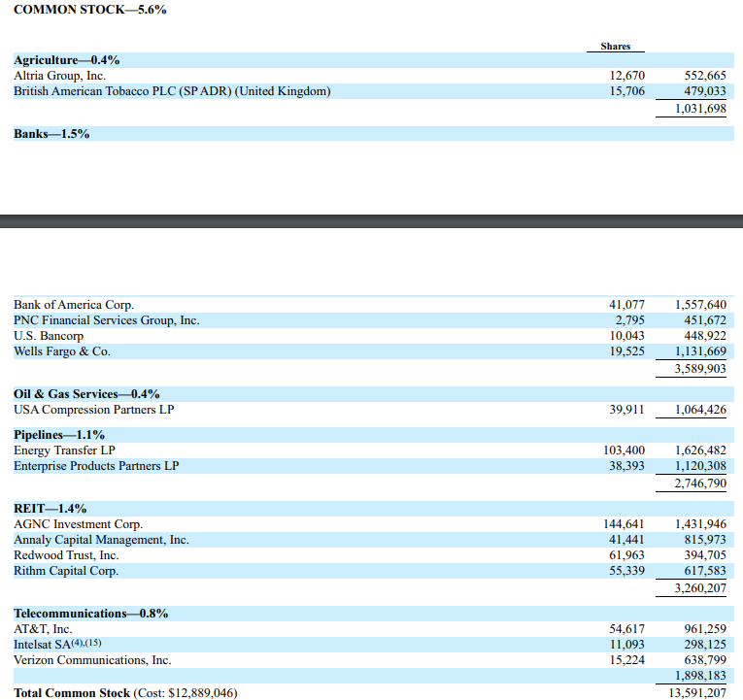Select share count 38,393
This screenshot has height=700, width=743.
[626, 467]
